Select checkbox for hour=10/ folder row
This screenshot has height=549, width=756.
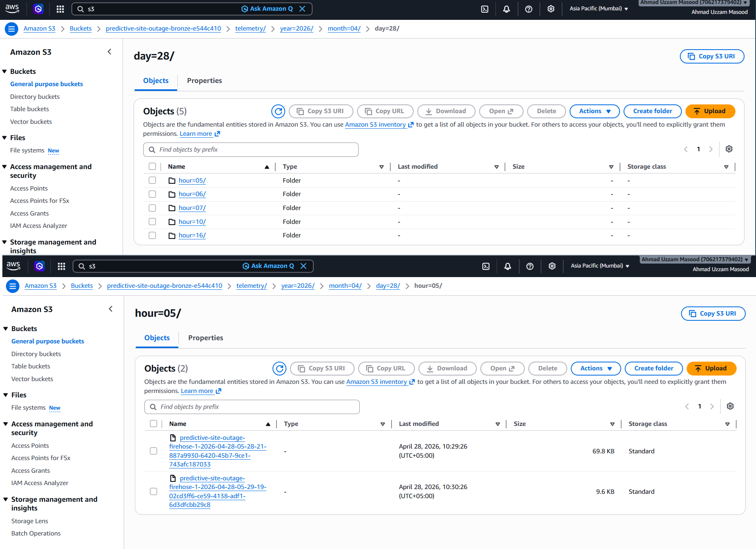[152, 222]
